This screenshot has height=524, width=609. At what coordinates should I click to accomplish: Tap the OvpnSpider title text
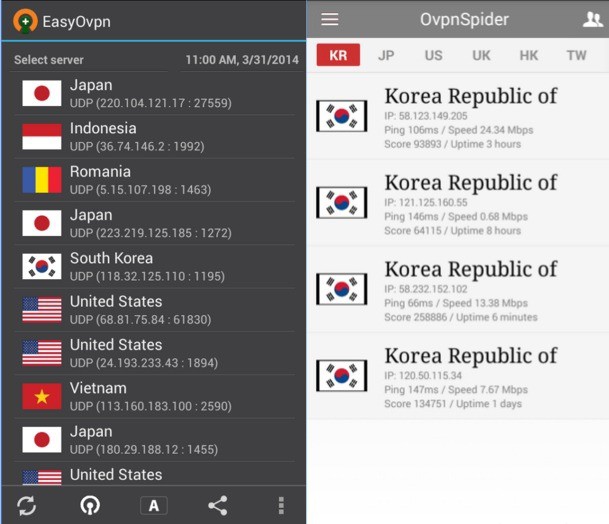tap(465, 19)
